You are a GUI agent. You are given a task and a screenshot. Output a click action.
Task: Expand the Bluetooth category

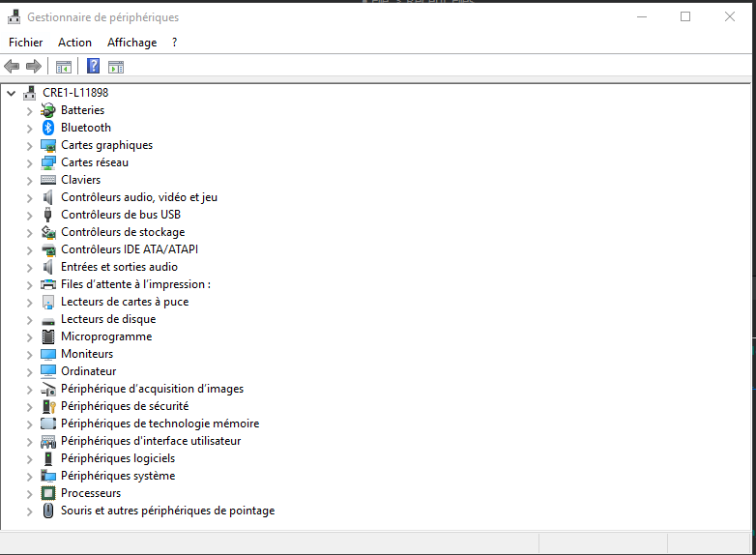29,129
